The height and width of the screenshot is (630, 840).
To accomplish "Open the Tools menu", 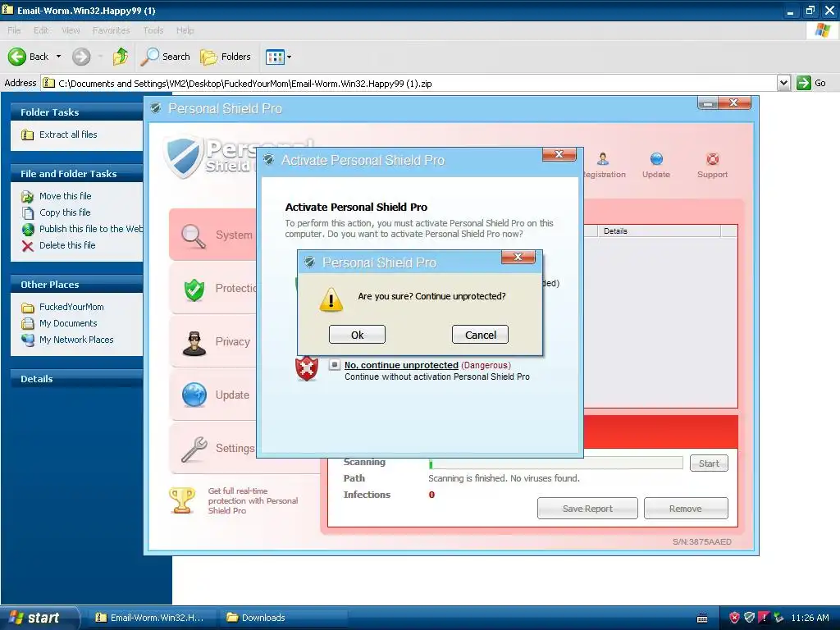I will 153,30.
